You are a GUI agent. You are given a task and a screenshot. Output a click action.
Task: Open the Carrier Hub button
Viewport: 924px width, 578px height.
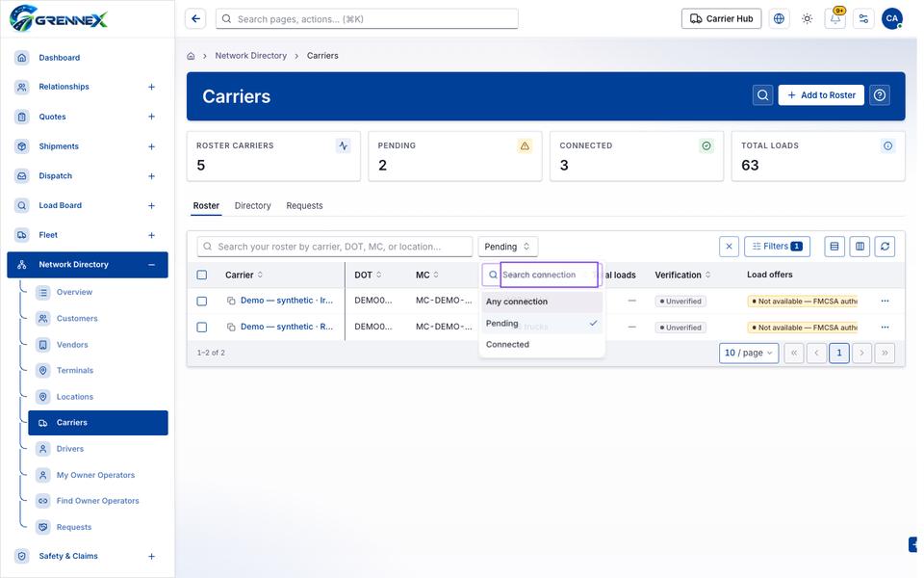click(x=721, y=19)
